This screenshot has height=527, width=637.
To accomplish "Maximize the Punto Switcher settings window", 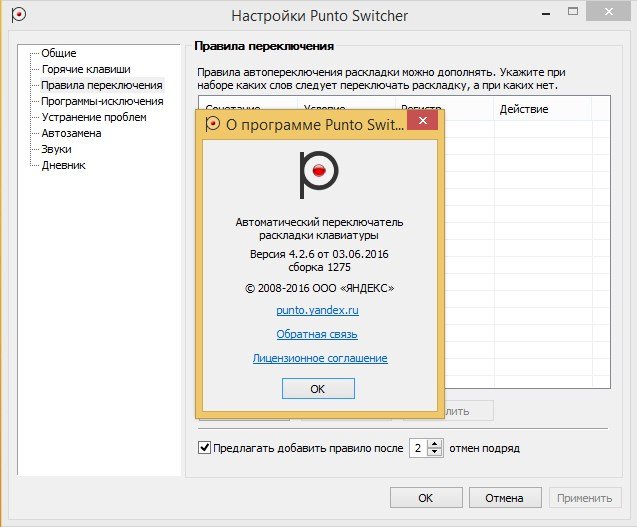I will [x=573, y=11].
